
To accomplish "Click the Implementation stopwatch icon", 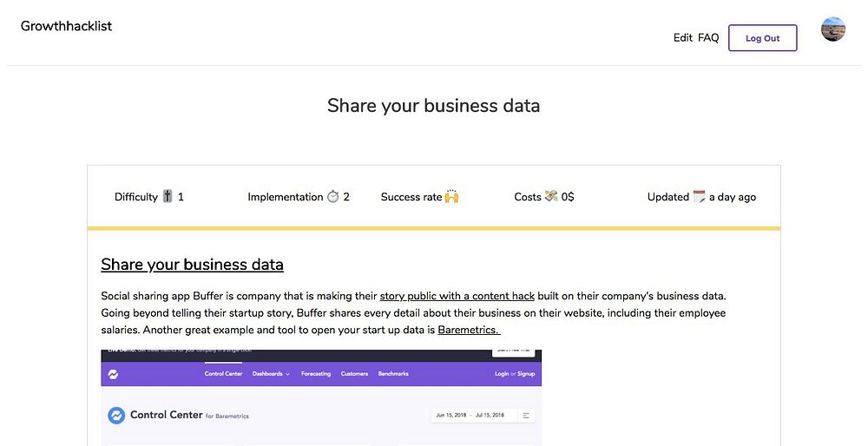I will [332, 197].
